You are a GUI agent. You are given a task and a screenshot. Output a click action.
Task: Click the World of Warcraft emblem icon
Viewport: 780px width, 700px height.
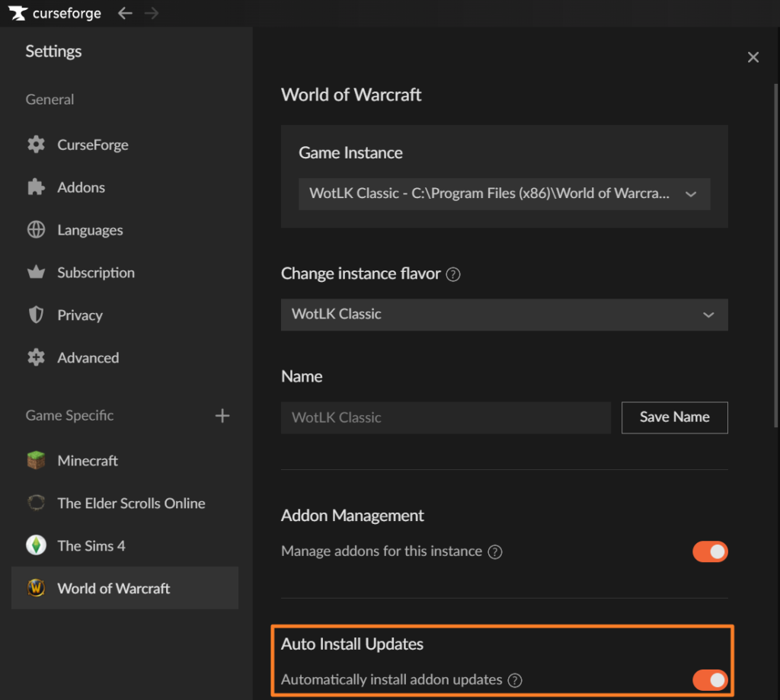(x=36, y=588)
